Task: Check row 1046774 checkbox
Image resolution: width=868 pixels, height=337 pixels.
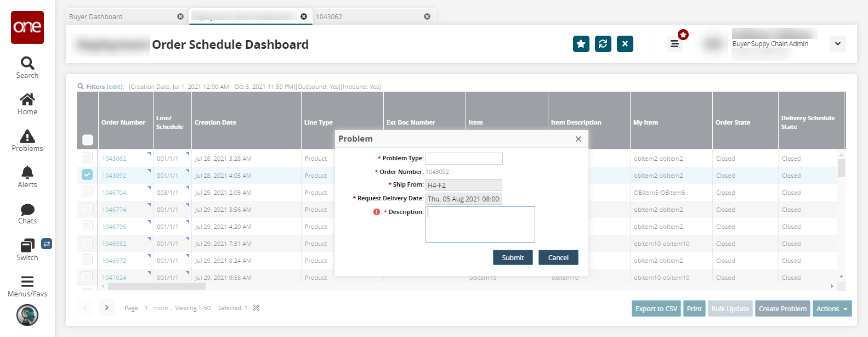Action: point(87,209)
